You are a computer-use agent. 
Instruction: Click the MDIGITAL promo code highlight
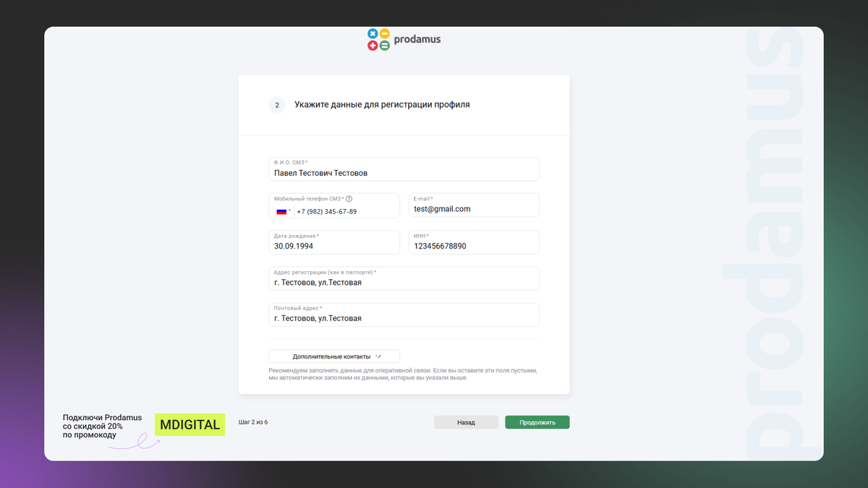pyautogui.click(x=190, y=424)
